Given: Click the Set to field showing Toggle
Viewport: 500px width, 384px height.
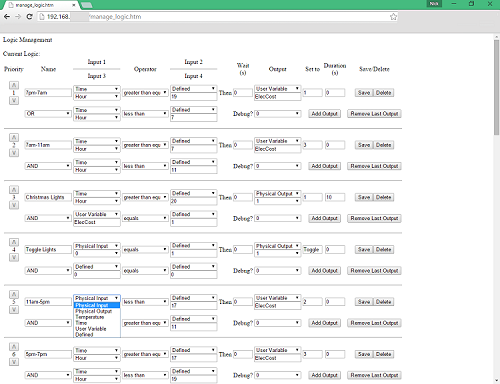Looking at the screenshot, I should (x=312, y=249).
